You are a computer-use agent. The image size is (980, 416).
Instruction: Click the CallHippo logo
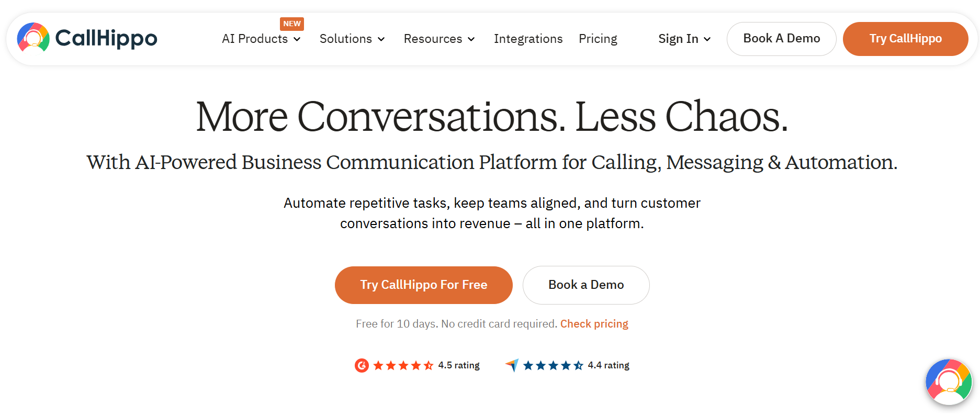click(x=86, y=38)
